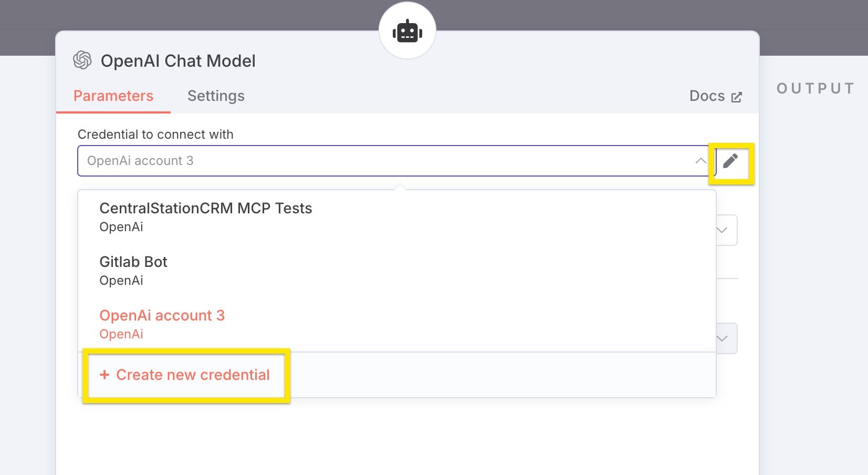Viewport: 868px width, 475px height.
Task: Edit the selected credential with the pencil icon
Action: pos(730,161)
